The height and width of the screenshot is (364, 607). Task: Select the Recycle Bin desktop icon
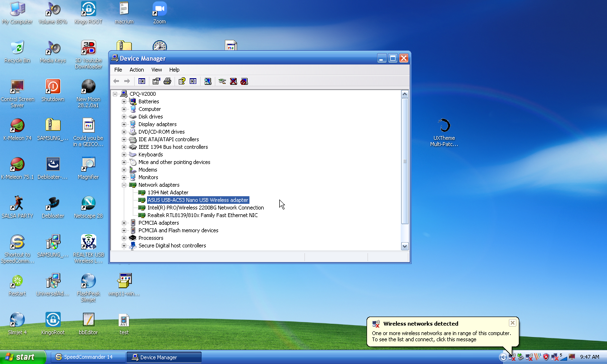pyautogui.click(x=17, y=52)
